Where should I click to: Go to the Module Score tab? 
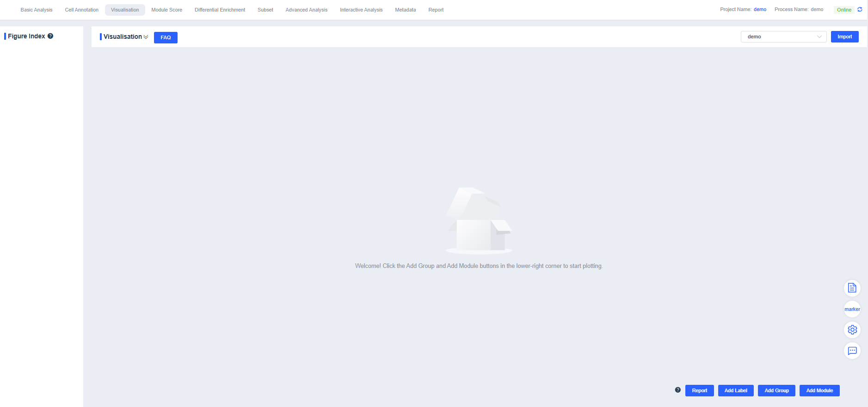coord(166,10)
